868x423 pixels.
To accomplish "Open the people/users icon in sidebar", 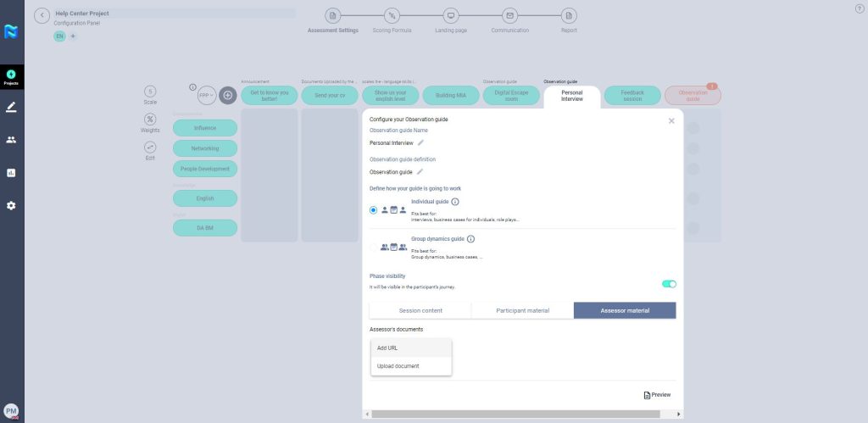I will pyautogui.click(x=11, y=140).
